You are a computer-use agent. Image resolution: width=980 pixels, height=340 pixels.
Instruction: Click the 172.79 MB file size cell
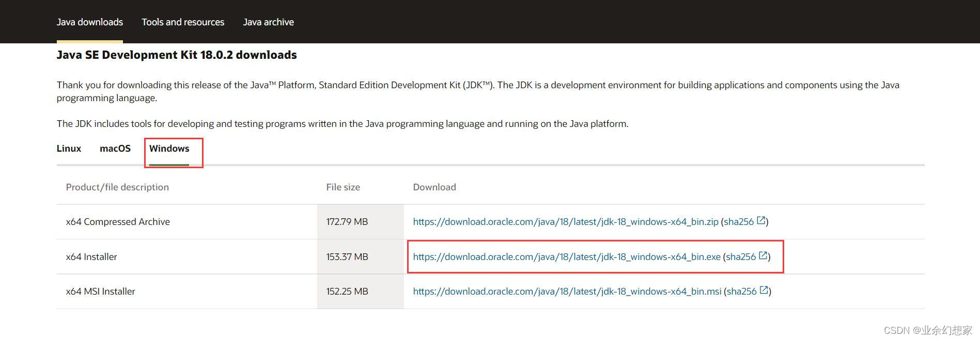(x=361, y=222)
